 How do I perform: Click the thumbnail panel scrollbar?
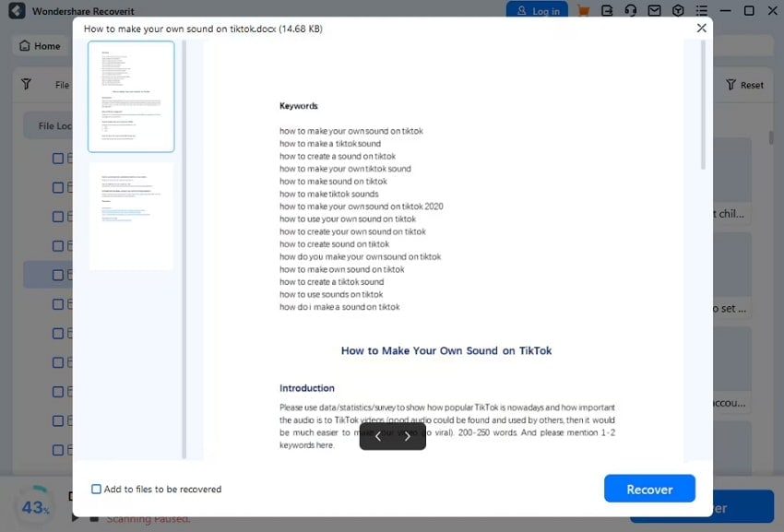point(184,249)
